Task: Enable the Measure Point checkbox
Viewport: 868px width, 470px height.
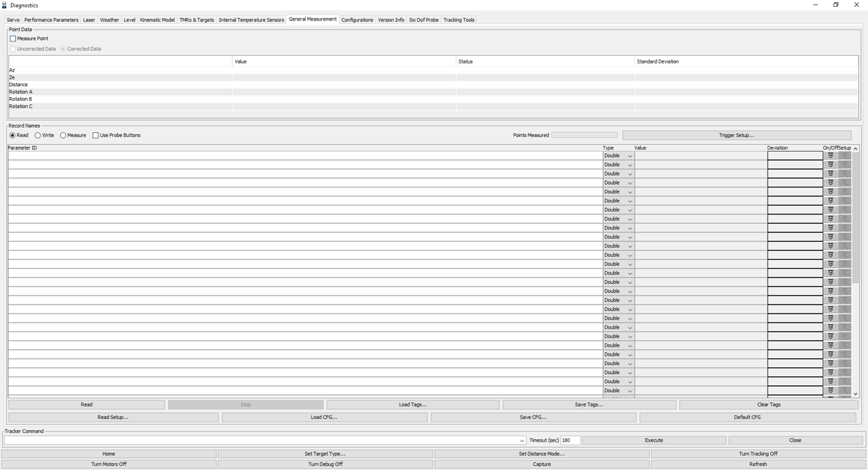Action: pyautogui.click(x=13, y=39)
